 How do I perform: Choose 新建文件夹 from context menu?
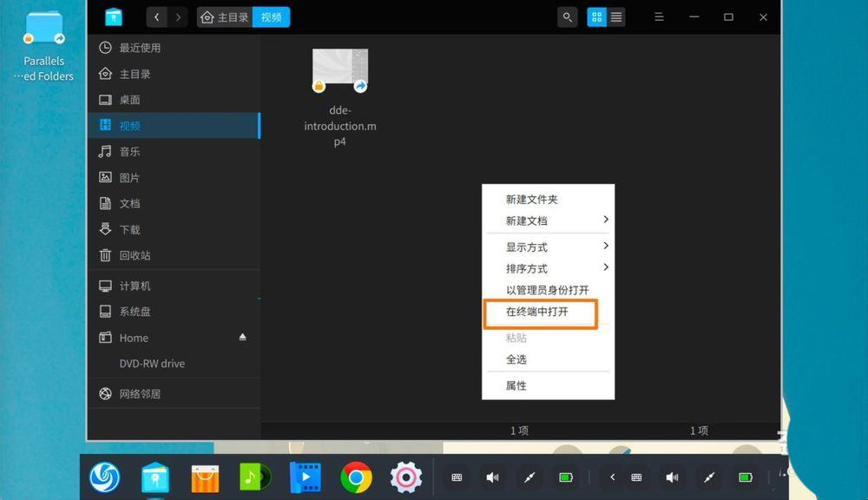[x=531, y=199]
